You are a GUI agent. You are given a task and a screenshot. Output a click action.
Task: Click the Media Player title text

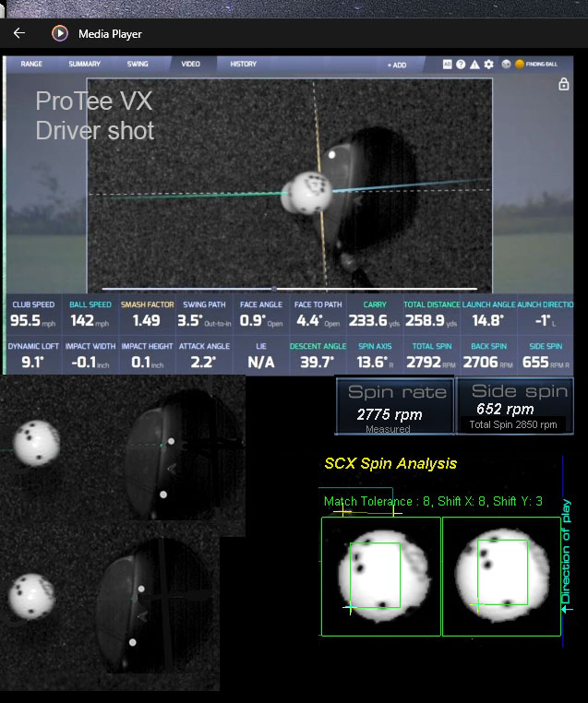(110, 34)
